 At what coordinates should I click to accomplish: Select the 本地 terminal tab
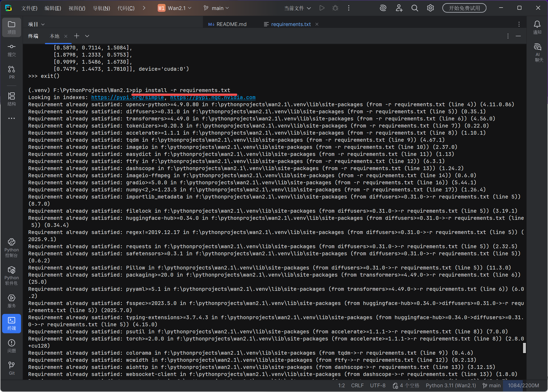(54, 36)
